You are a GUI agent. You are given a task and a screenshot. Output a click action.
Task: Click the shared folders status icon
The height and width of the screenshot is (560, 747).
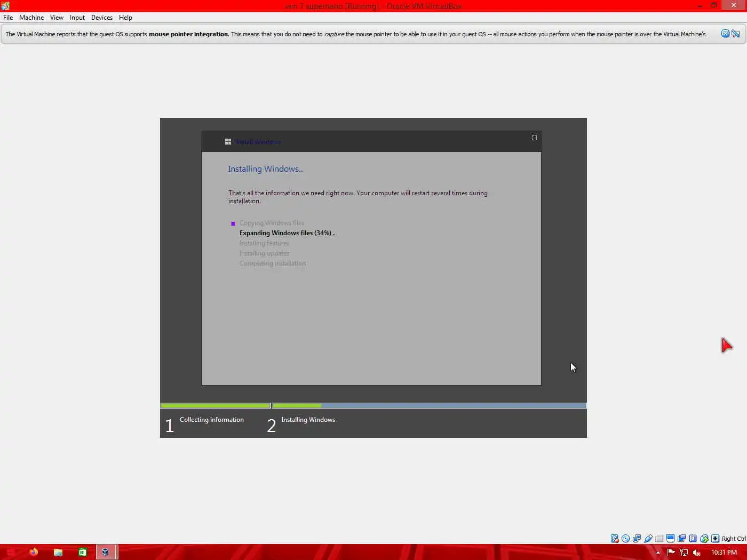659,539
